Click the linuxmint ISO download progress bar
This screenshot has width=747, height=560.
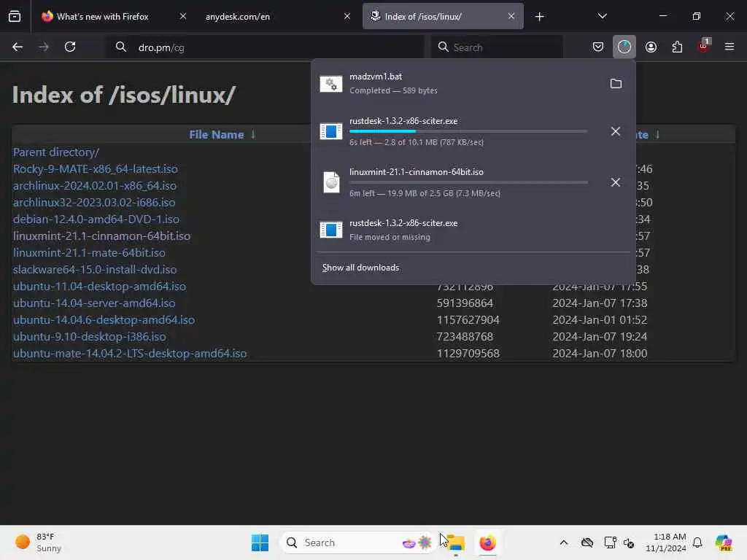coord(468,182)
